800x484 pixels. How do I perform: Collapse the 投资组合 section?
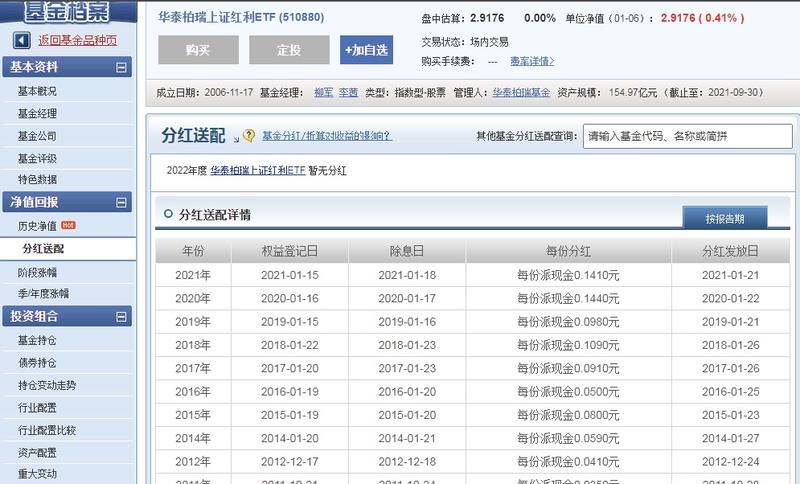click(x=121, y=317)
